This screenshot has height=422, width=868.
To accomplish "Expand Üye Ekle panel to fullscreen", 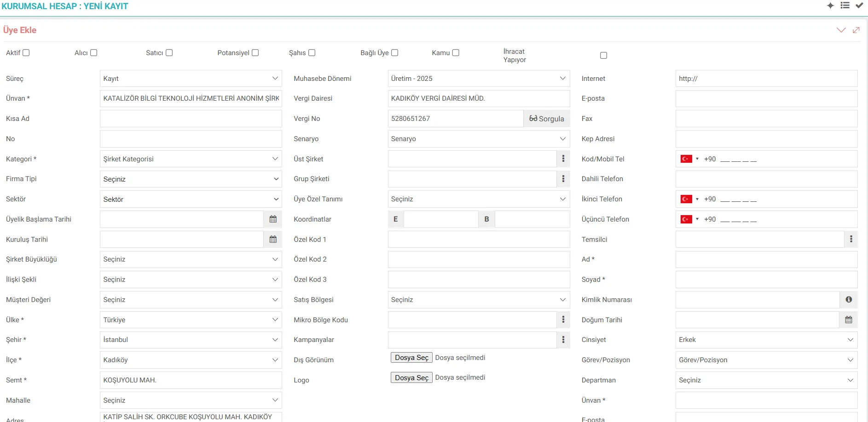I will (856, 30).
